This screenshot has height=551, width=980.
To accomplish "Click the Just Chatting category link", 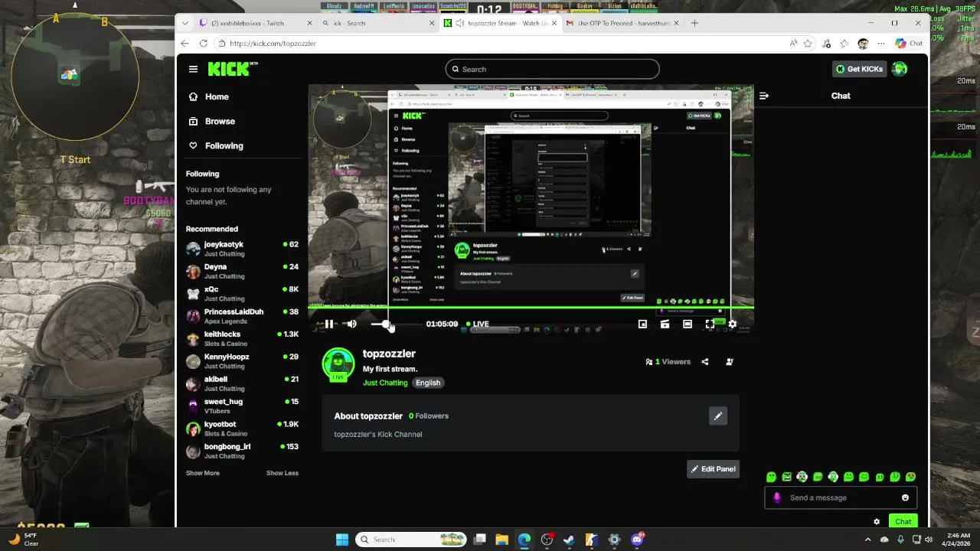I will 385,383.
